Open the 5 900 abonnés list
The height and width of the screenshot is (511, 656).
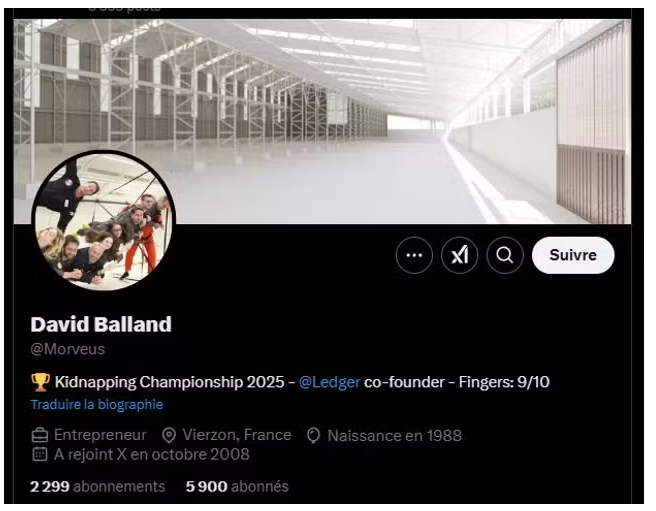tap(237, 486)
